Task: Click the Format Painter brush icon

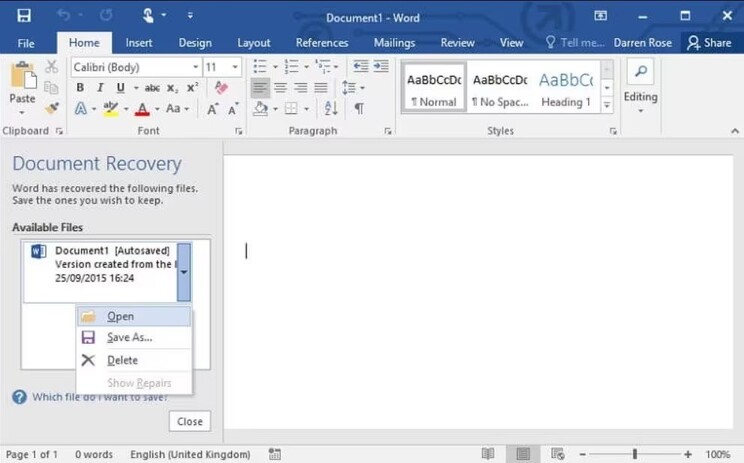Action: (52, 108)
